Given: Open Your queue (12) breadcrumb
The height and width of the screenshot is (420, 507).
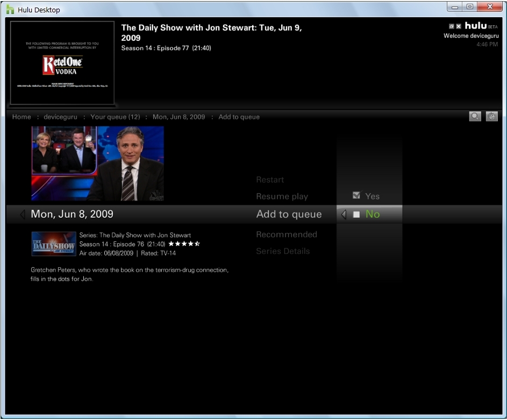Looking at the screenshot, I should (115, 117).
